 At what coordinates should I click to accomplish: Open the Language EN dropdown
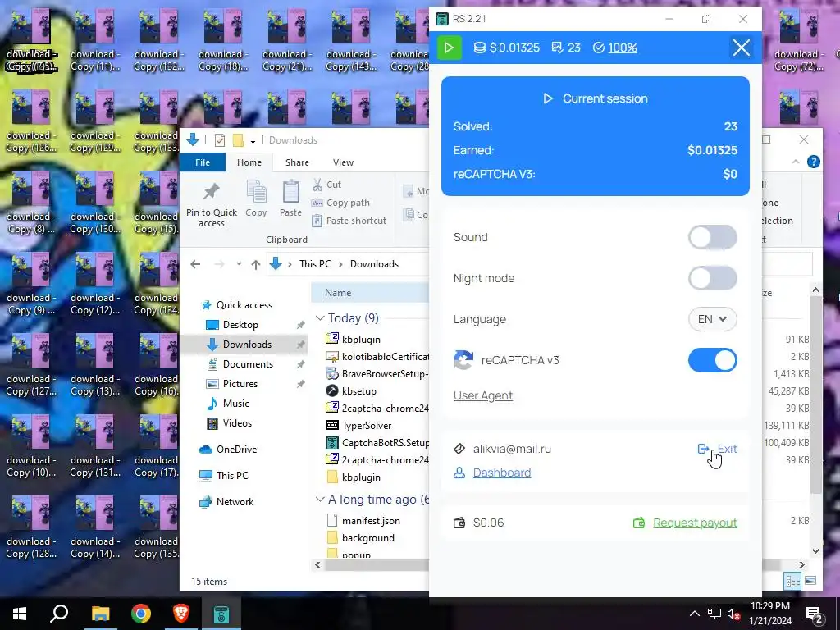point(713,319)
